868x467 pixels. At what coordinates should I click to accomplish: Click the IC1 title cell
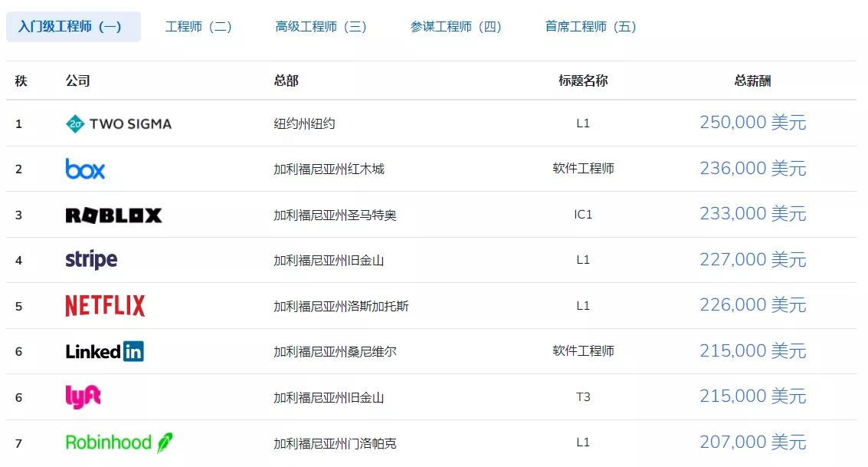pyautogui.click(x=583, y=215)
